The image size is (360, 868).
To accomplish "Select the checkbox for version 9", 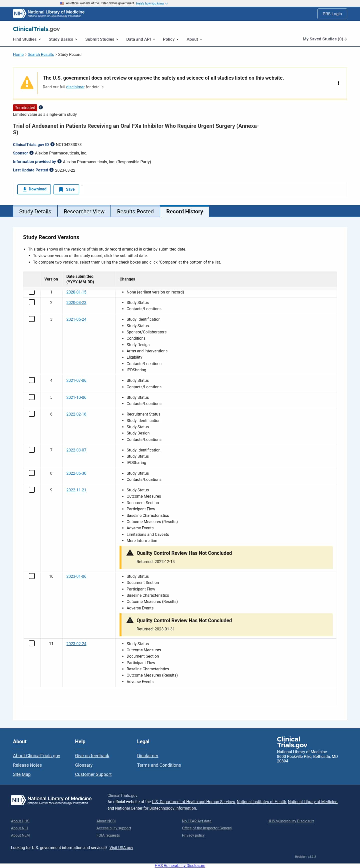I will point(32,490).
